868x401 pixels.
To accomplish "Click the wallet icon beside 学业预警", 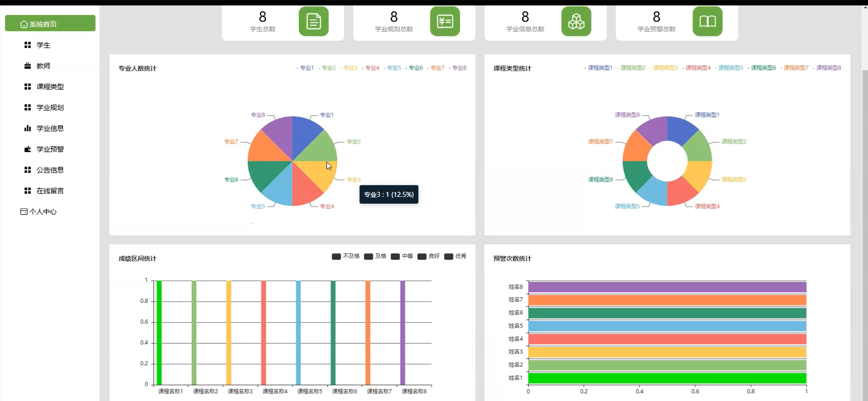I will pyautogui.click(x=28, y=149).
